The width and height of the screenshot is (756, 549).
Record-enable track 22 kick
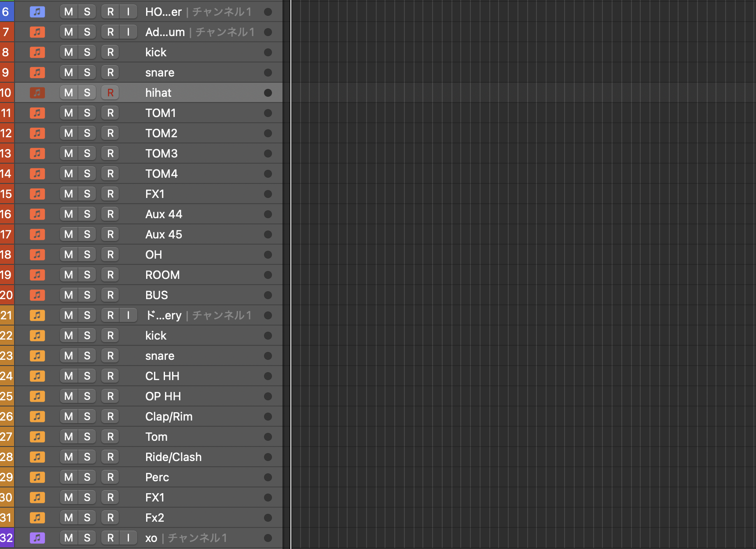(x=110, y=336)
